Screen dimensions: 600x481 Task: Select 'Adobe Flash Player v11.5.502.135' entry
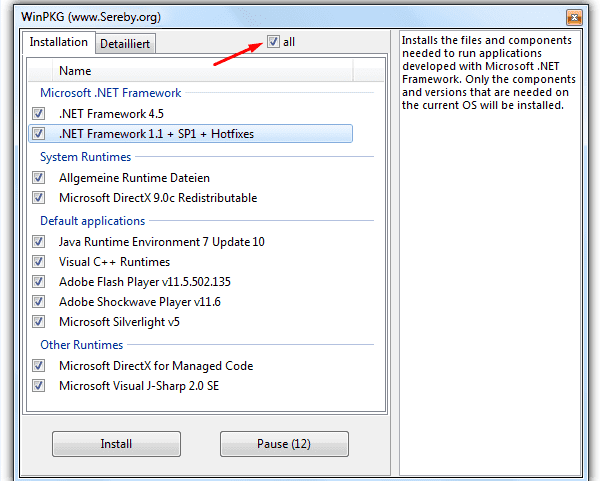click(x=145, y=282)
